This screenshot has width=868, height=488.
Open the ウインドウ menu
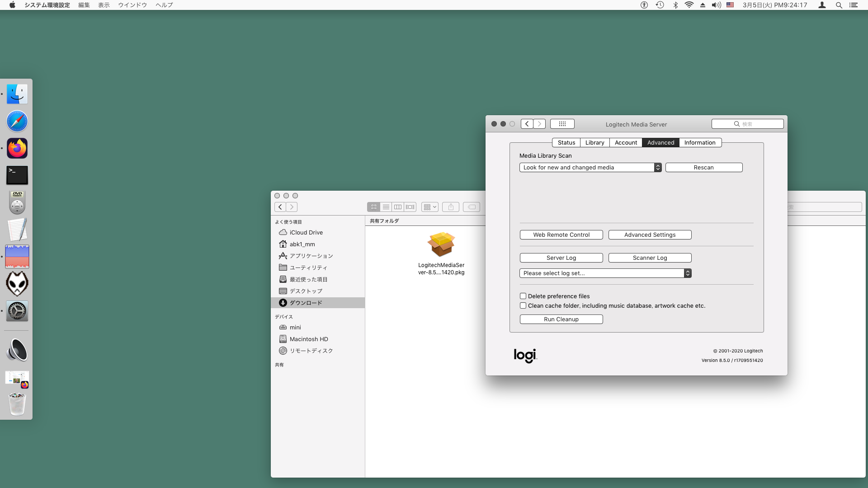tap(132, 5)
